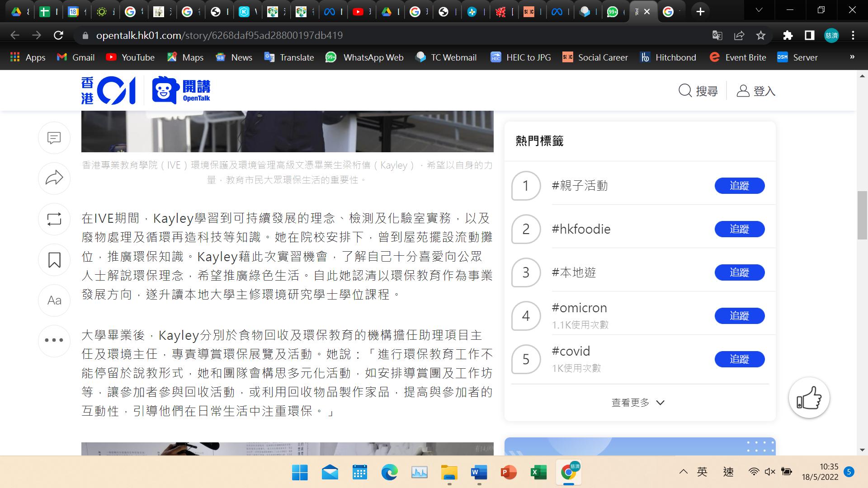Follow the #hkfoodie tag

(739, 229)
